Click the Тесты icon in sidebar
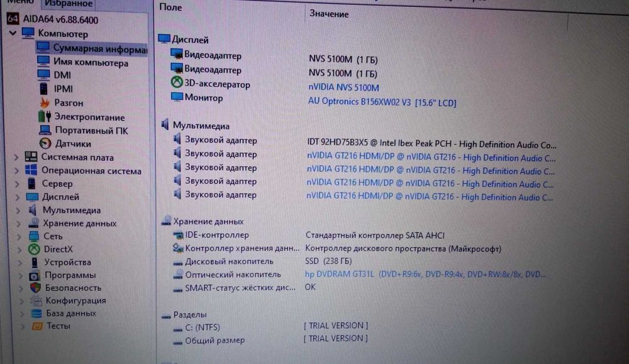The height and width of the screenshot is (364, 629). click(37, 326)
